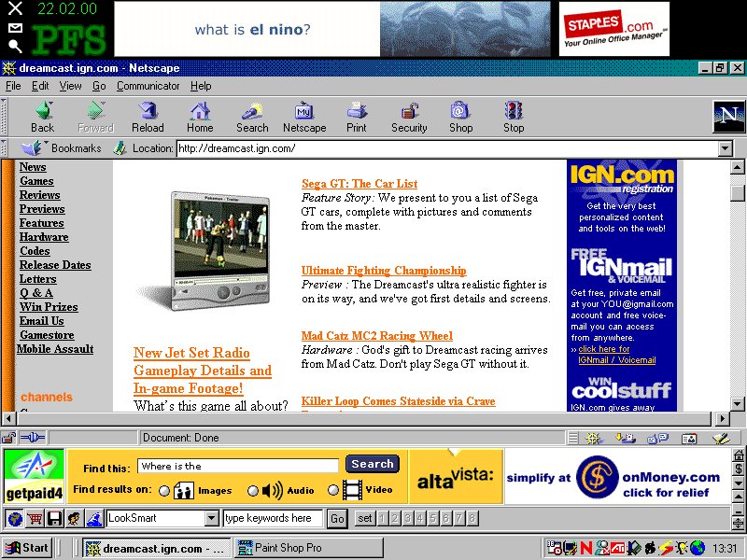Click the globe icon in the bottom search bar
The height and width of the screenshot is (560, 747).
click(x=14, y=518)
